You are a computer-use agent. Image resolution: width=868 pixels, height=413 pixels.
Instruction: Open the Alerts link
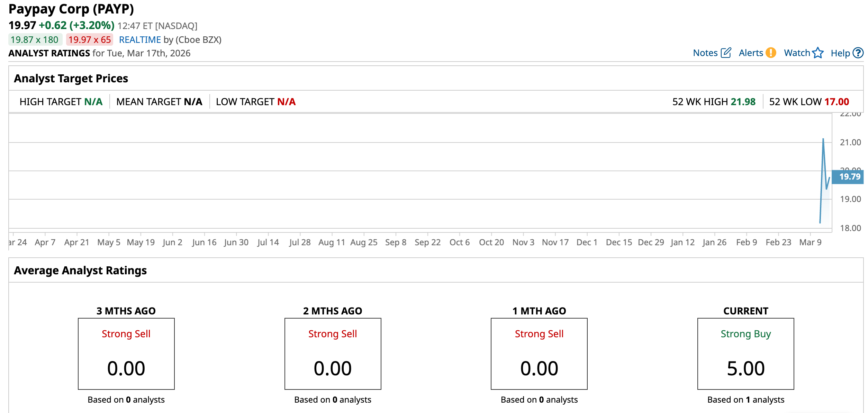[x=751, y=53]
